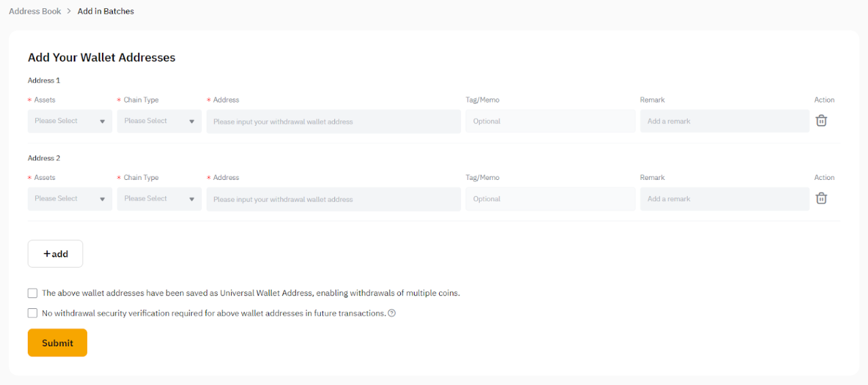The image size is (868, 385).
Task: Delete Address 2 using the trash icon
Action: (x=821, y=198)
